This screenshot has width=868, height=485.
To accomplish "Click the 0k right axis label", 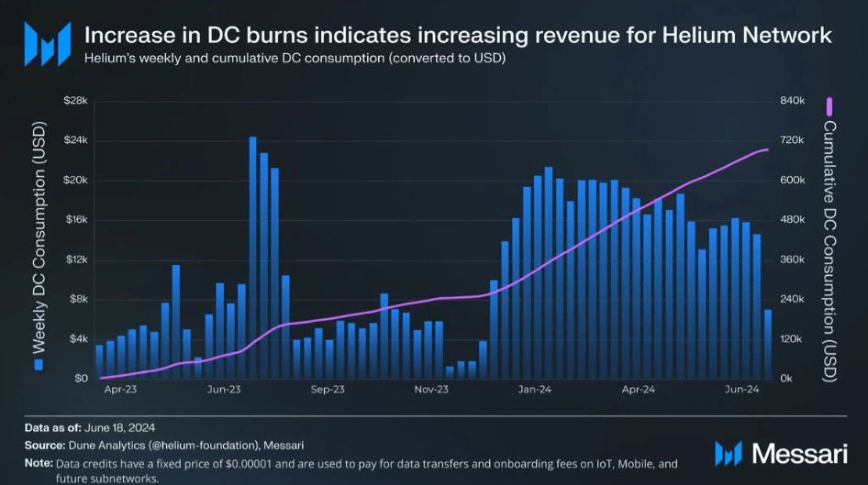I will tap(786, 379).
